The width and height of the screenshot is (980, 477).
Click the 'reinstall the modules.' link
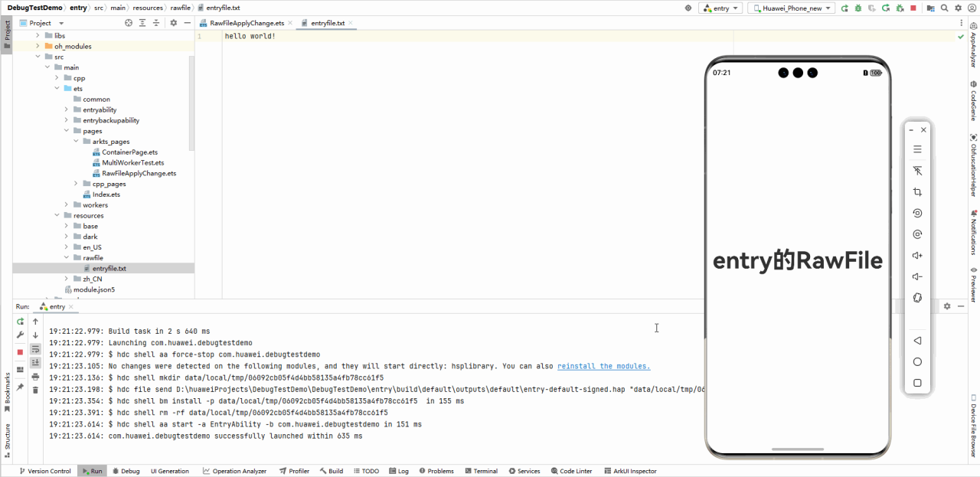point(603,366)
